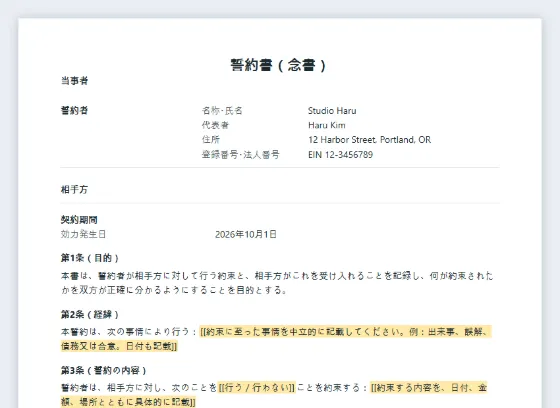Click the 相手方 party heading

[x=74, y=189]
